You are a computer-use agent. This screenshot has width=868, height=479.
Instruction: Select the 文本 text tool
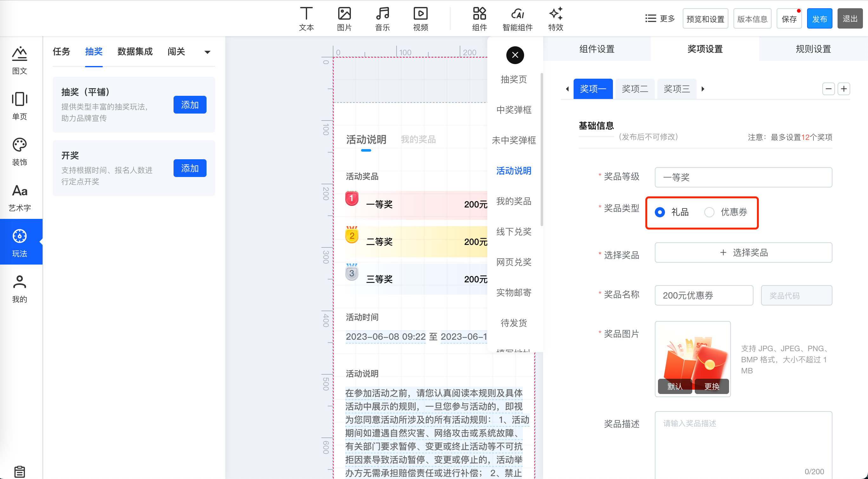[x=306, y=19]
